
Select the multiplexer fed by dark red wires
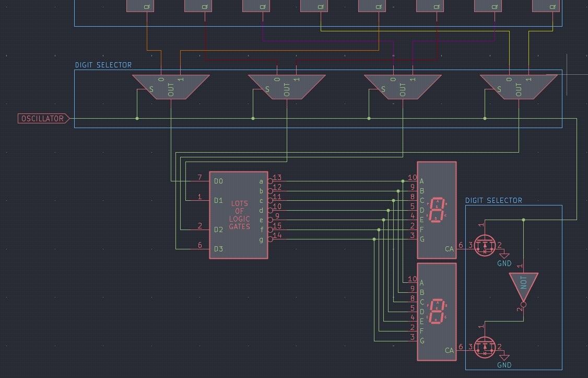[287, 87]
